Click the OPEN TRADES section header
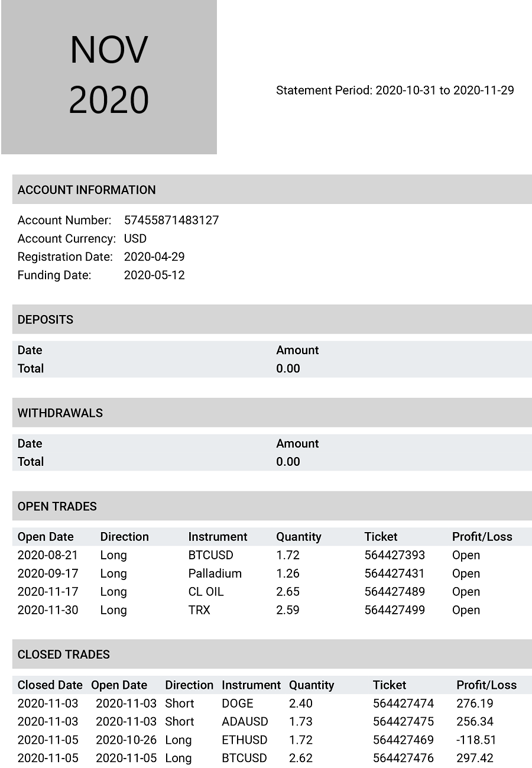 tap(272, 506)
